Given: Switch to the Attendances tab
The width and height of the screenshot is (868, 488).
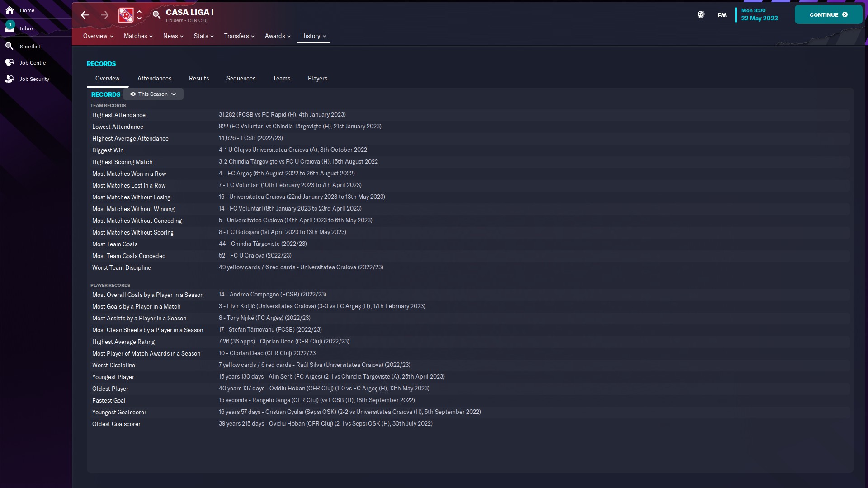Looking at the screenshot, I should pos(154,78).
